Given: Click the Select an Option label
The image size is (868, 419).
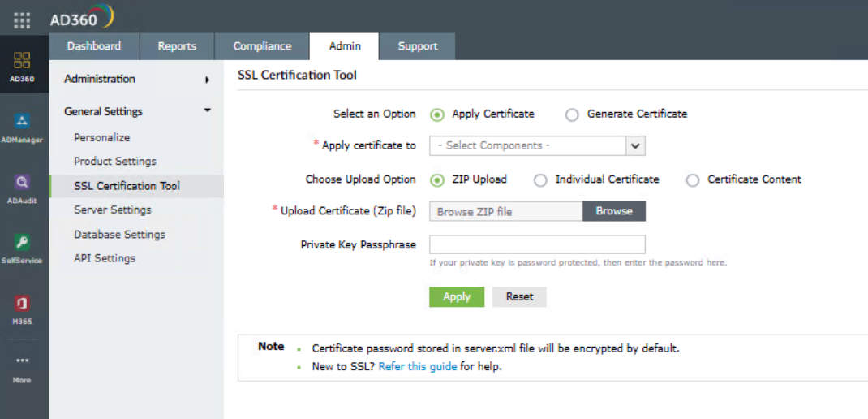Looking at the screenshot, I should [x=374, y=114].
